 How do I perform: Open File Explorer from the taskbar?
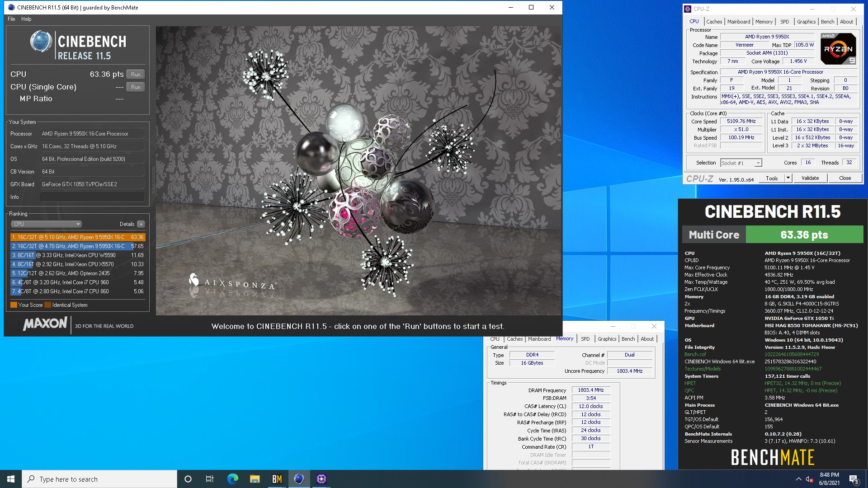click(x=255, y=479)
